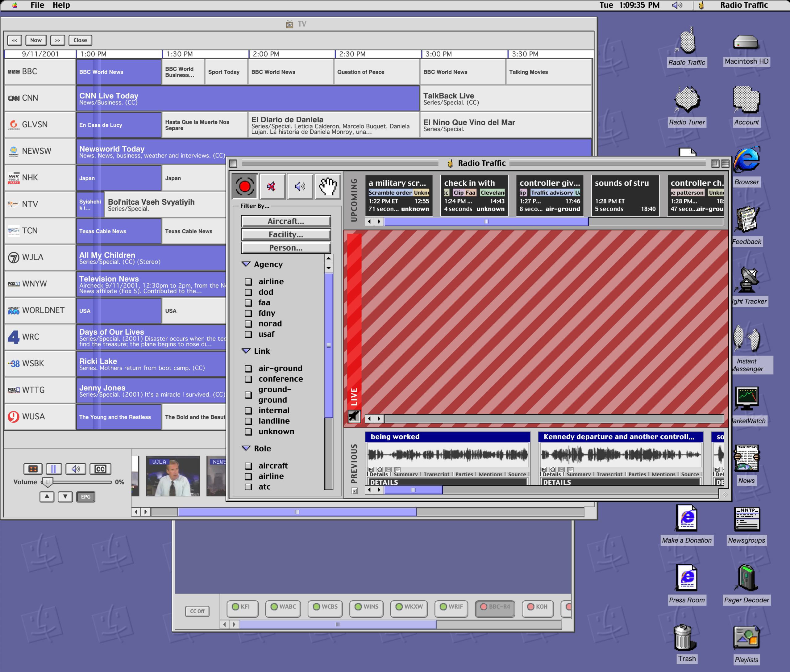Open the Aircraft... filter picker
The height and width of the screenshot is (672, 790).
(x=286, y=221)
